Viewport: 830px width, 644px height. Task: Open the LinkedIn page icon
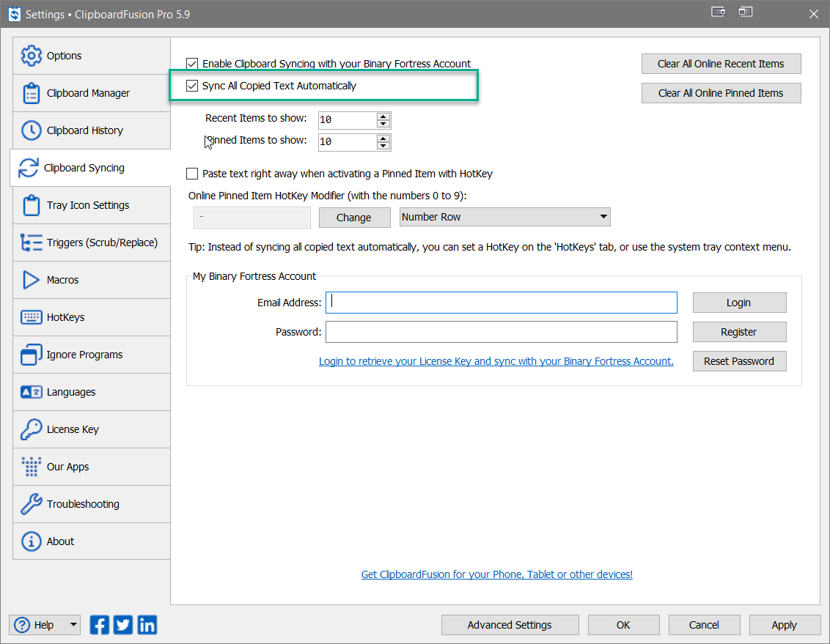[x=147, y=625]
